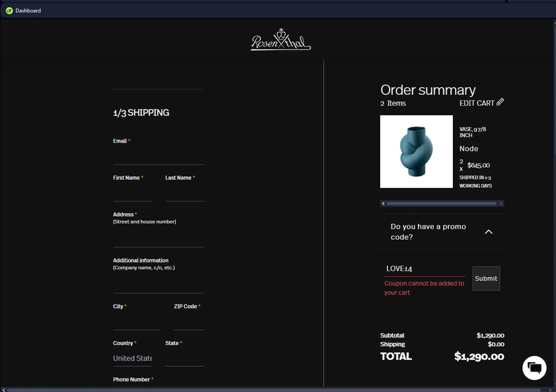Image resolution: width=556 pixels, height=392 pixels.
Task: Click the $1,290.00 TOTAL amount
Action: coord(479,356)
